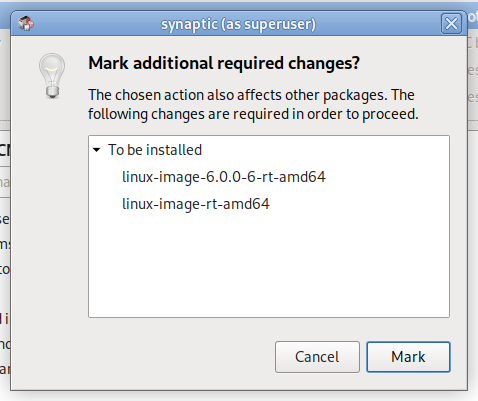This screenshot has height=401, width=478.
Task: Click the lightbulb hint icon
Action: click(x=52, y=76)
